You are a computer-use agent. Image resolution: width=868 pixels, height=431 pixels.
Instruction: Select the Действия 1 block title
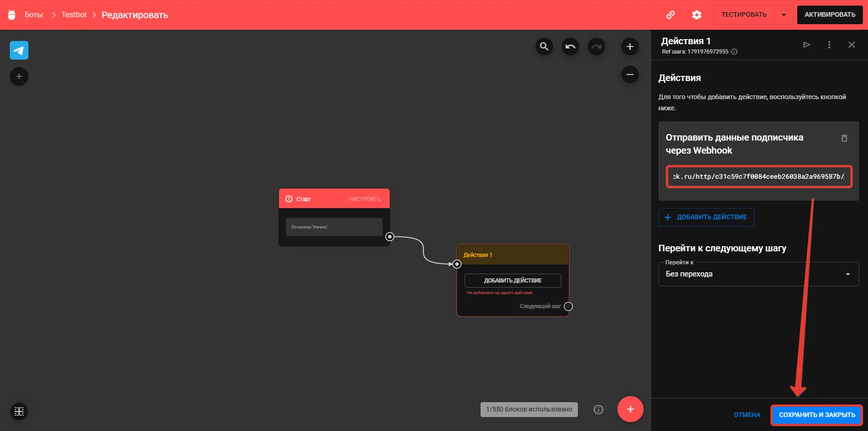(x=478, y=255)
